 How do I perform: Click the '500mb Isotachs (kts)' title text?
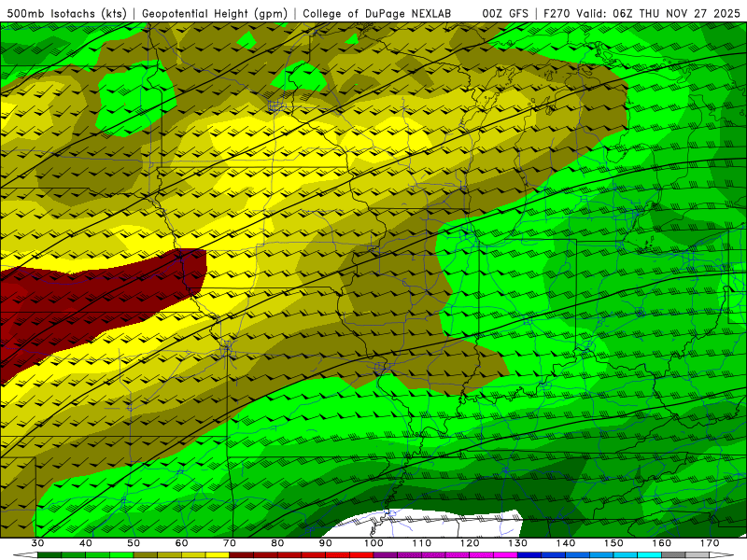coord(66,14)
